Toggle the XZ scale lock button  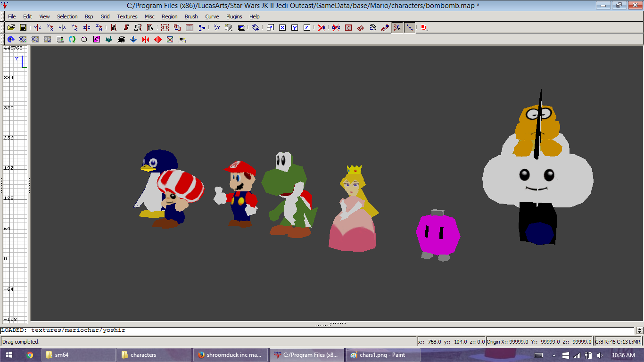pos(35,40)
